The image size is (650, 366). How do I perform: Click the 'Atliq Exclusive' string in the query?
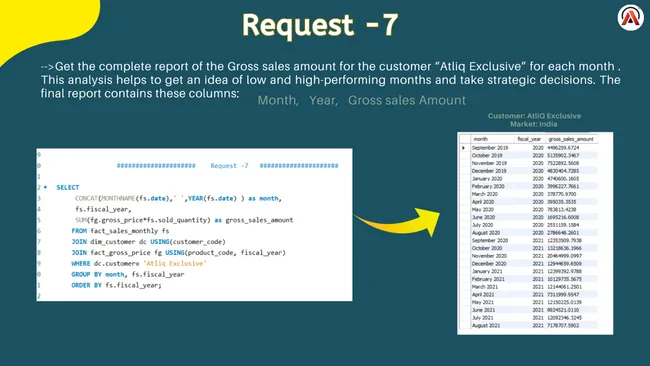(x=175, y=263)
